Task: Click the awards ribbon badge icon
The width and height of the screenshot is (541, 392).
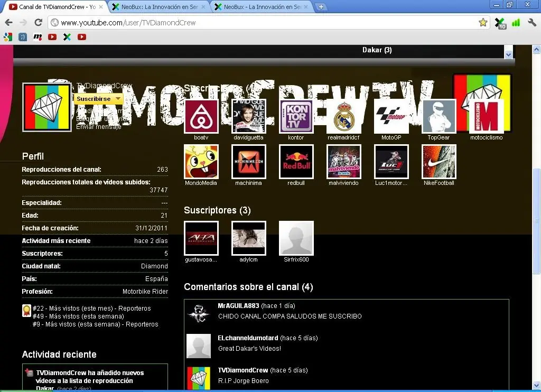Action: click(26, 311)
